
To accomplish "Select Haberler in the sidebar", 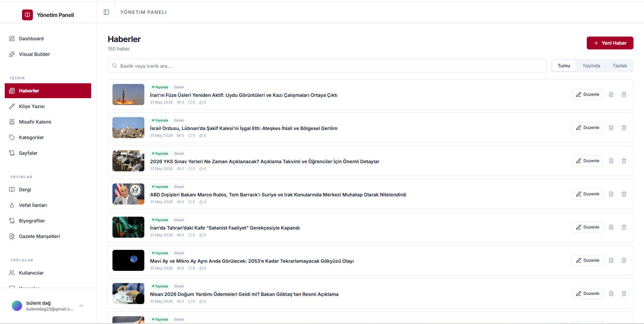I will click(48, 91).
